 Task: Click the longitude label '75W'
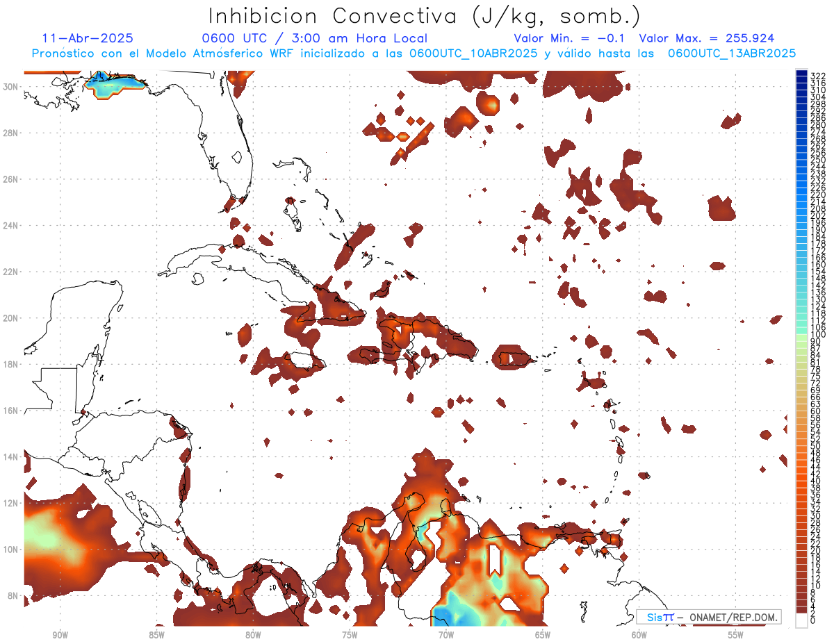(350, 635)
